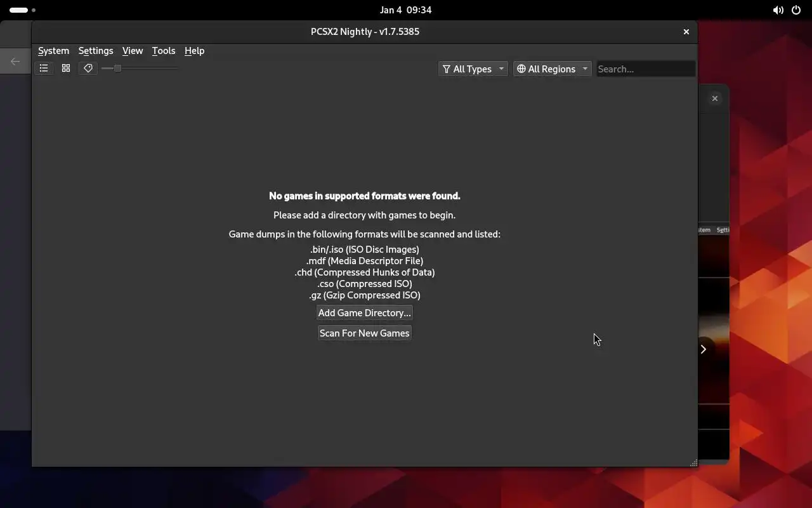
Task: Open the clock calendar Jan 4 09:34
Action: coord(406,10)
